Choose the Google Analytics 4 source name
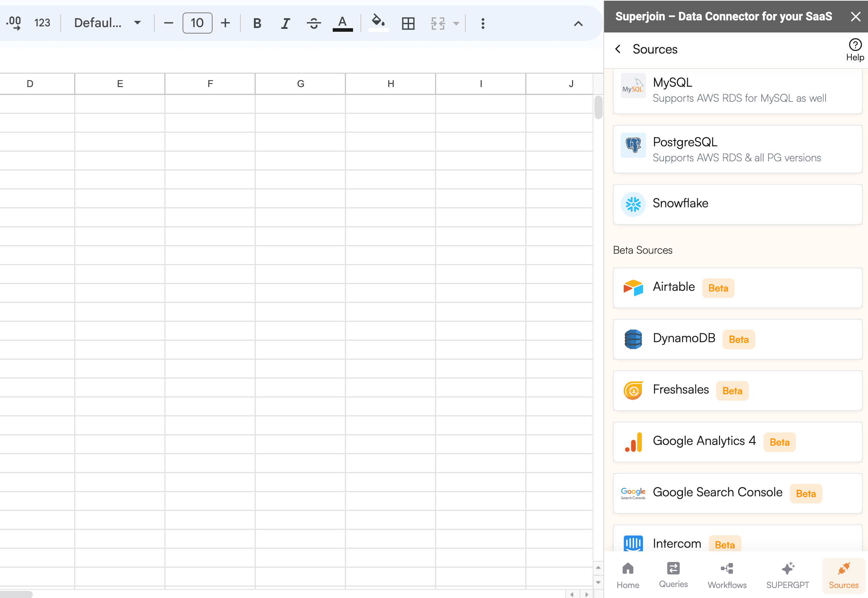 [704, 441]
